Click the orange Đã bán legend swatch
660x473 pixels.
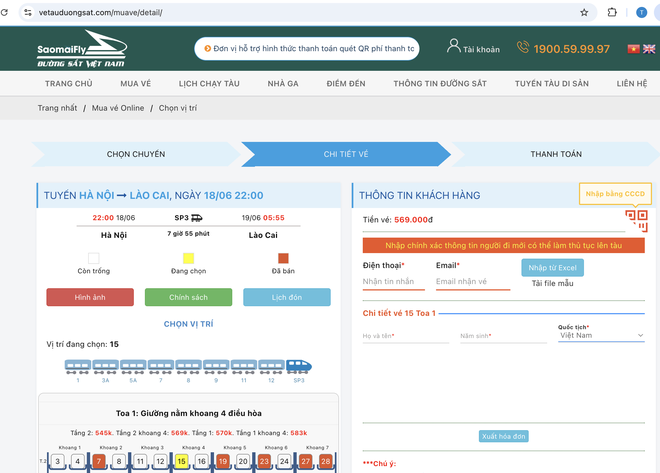(283, 258)
